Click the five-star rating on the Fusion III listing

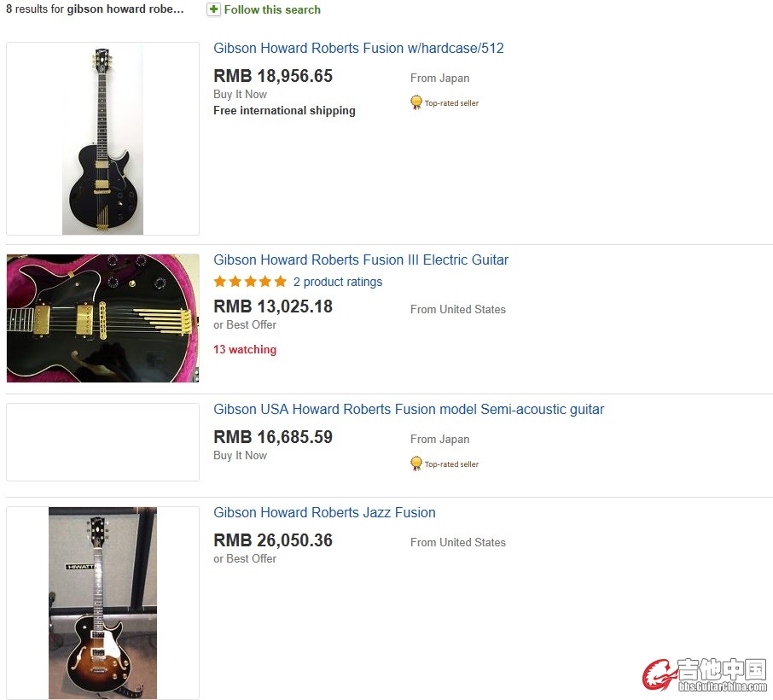click(x=250, y=282)
